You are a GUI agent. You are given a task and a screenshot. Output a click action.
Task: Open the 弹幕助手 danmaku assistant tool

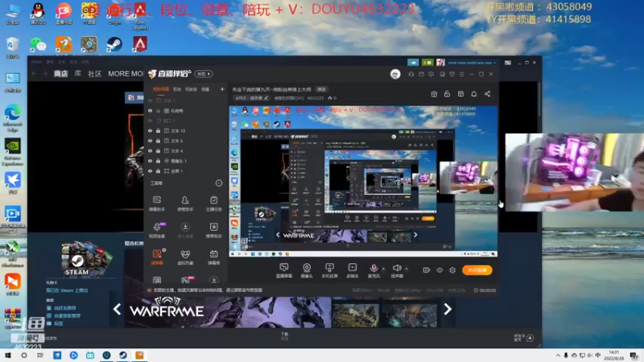pos(157,204)
